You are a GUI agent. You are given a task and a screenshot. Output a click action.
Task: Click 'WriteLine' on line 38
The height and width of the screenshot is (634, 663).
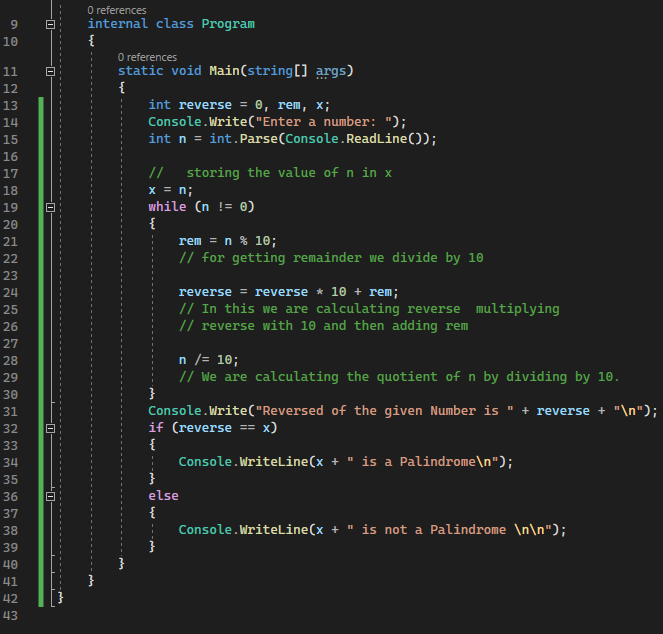pyautogui.click(x=274, y=530)
